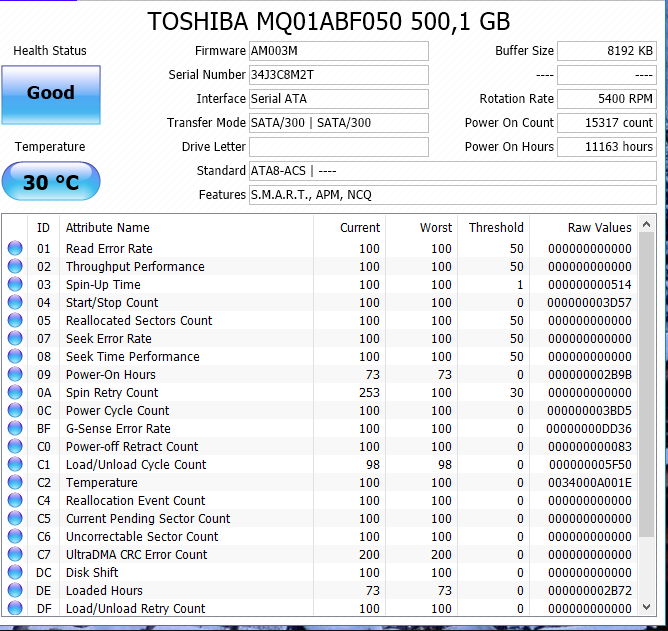This screenshot has width=668, height=631.
Task: Select the G-Sense Error Rate raw value 00000000DD36
Action: 589,429
